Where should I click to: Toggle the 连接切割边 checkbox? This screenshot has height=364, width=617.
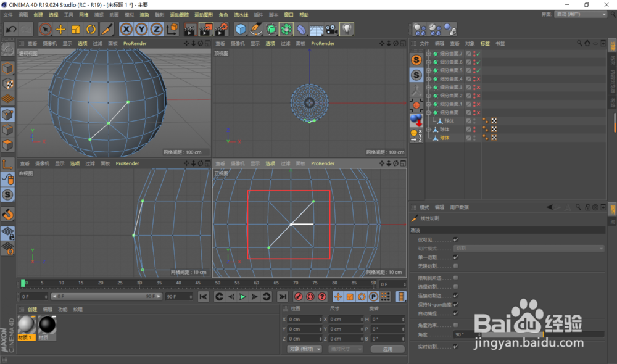point(456,296)
